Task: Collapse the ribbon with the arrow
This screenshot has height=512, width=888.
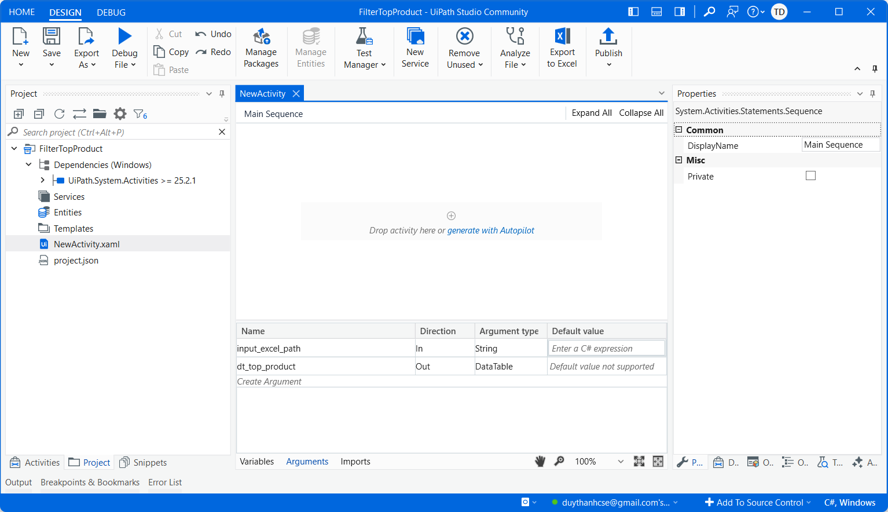Action: click(x=857, y=69)
